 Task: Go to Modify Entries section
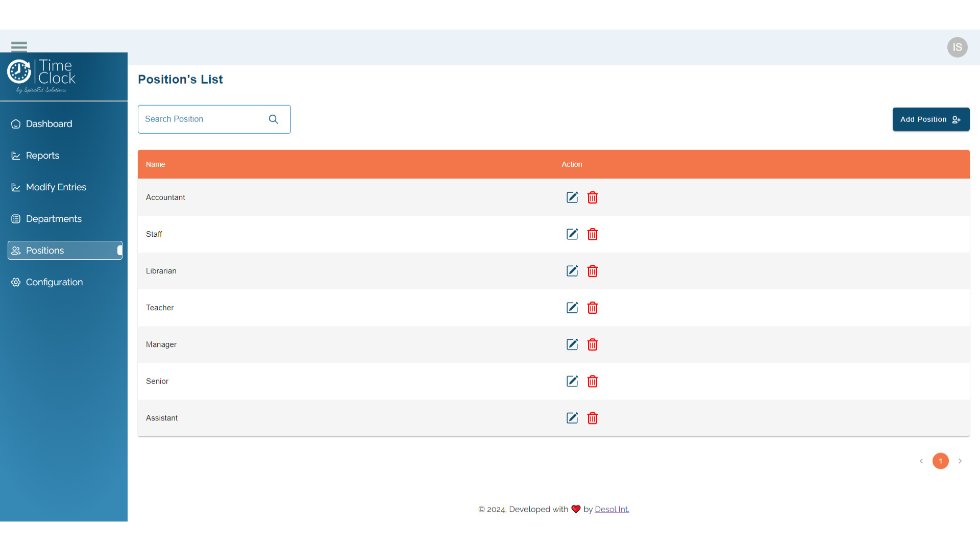pyautogui.click(x=56, y=187)
